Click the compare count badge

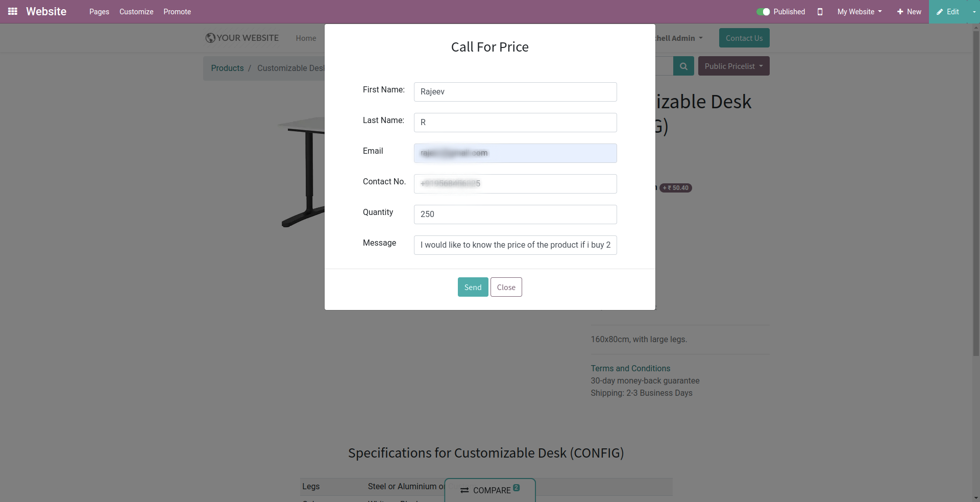pos(517,488)
